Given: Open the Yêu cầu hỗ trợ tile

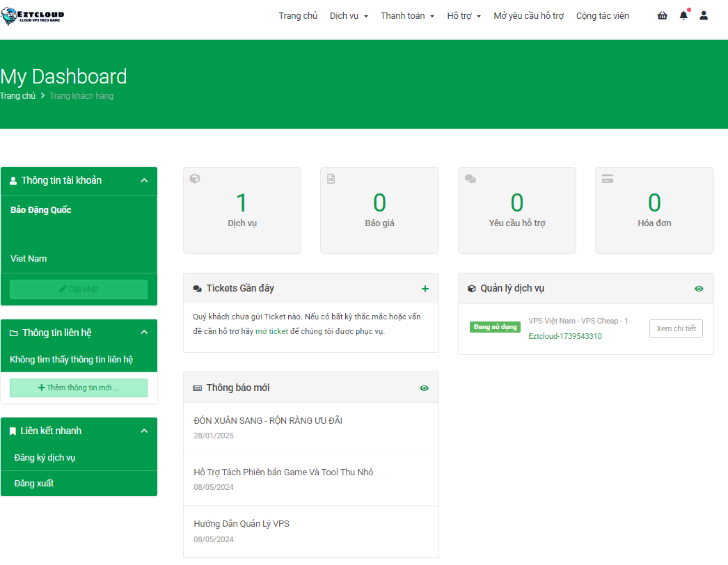Looking at the screenshot, I should (x=516, y=210).
